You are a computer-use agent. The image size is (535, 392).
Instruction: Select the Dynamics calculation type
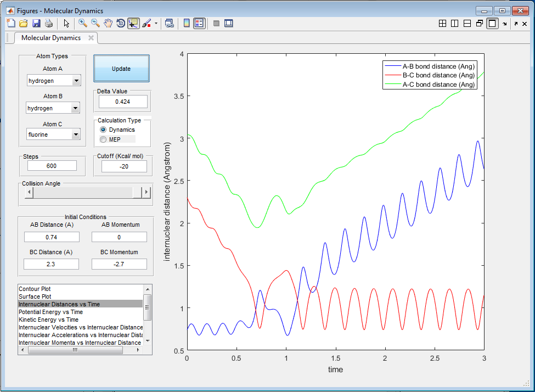(x=103, y=130)
